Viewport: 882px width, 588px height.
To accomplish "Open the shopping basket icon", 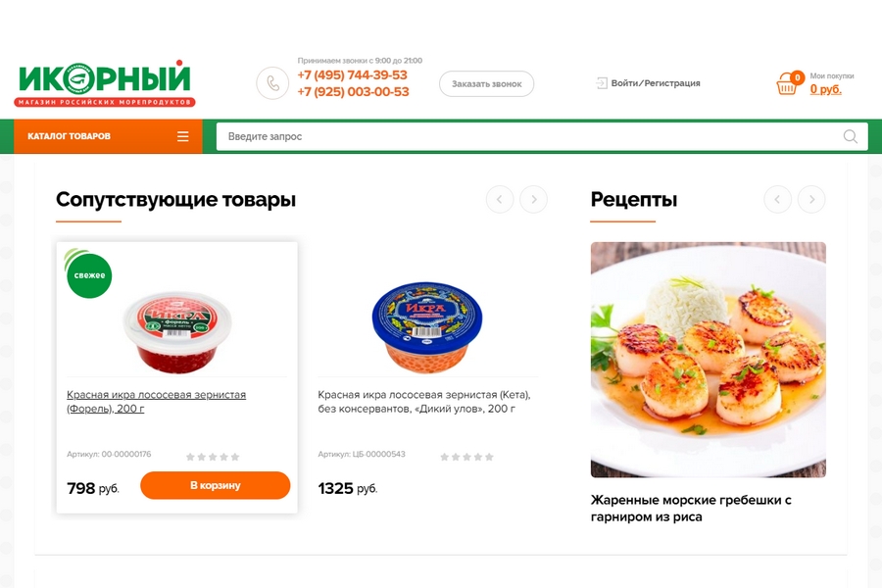I will [x=787, y=84].
